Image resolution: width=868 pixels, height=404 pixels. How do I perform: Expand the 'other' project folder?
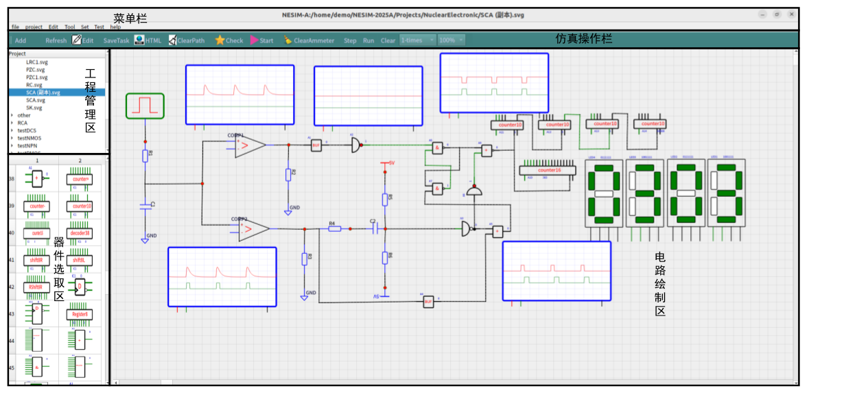pyautogui.click(x=12, y=115)
